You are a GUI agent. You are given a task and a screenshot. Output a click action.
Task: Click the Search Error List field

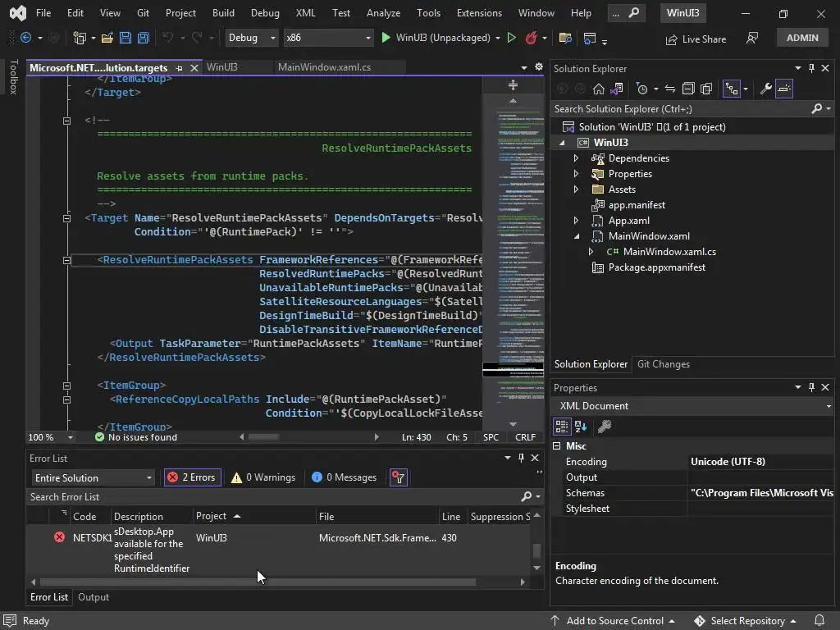pos(273,496)
